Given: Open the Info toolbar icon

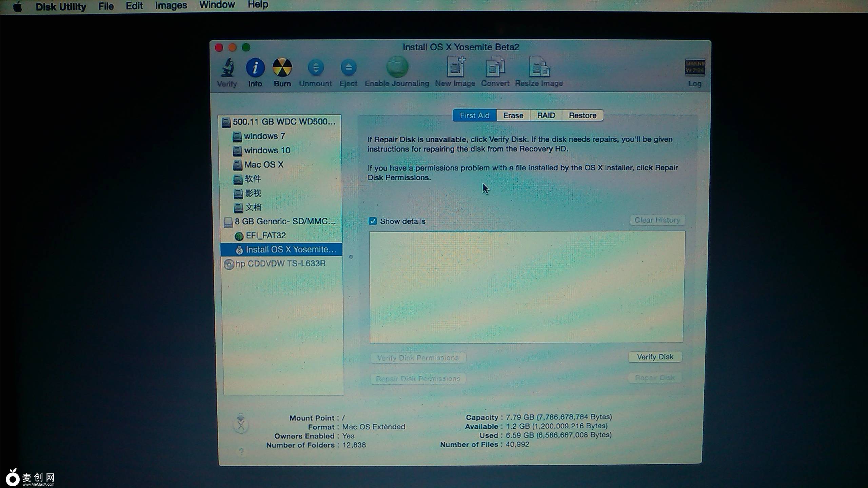Looking at the screenshot, I should pyautogui.click(x=255, y=68).
